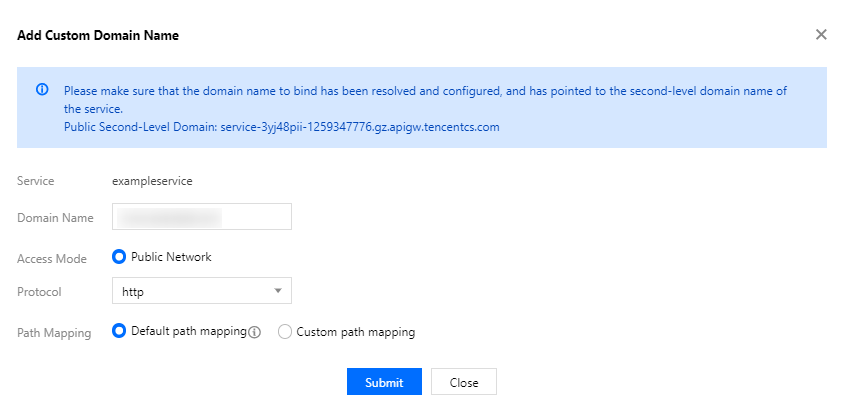Click the Domain Name field label

click(55, 218)
